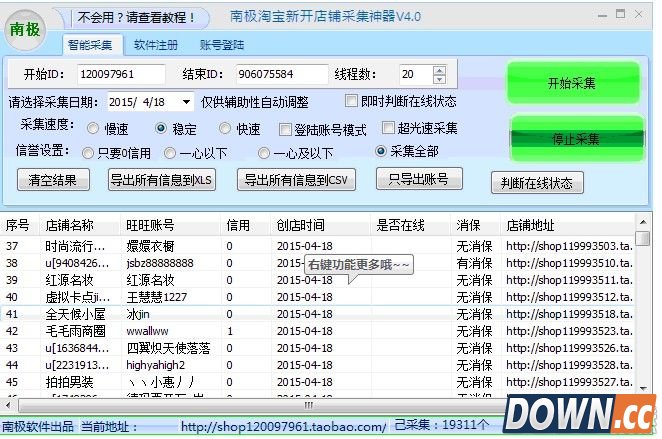
Task: Click 有消保 cell in row 38
Action: 474,263
